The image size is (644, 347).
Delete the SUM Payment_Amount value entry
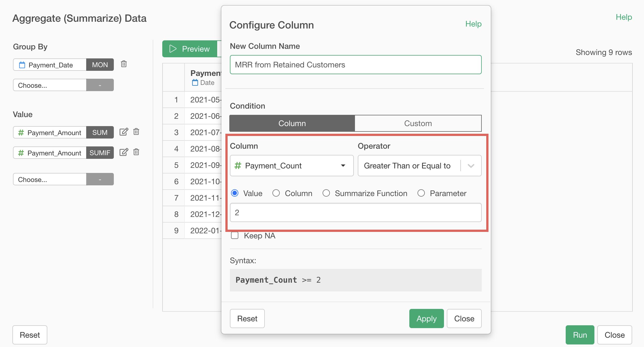[136, 132]
